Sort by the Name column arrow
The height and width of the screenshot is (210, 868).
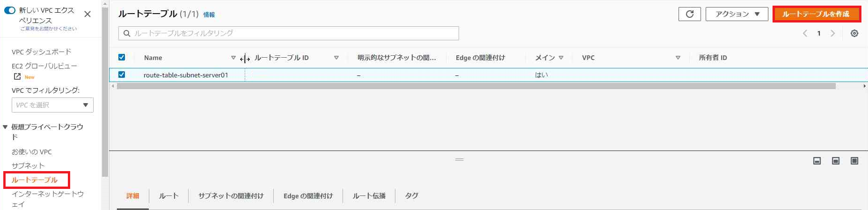click(x=233, y=58)
